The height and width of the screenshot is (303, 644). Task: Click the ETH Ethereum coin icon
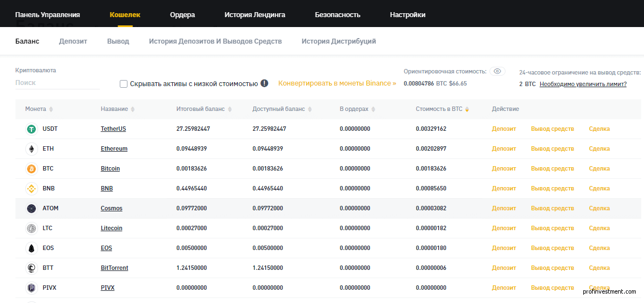pos(31,148)
